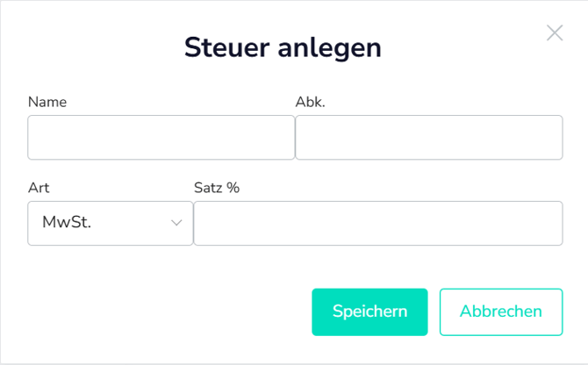Dismiss the dialog using the top-right cross icon
The image size is (588, 365).
click(x=555, y=33)
